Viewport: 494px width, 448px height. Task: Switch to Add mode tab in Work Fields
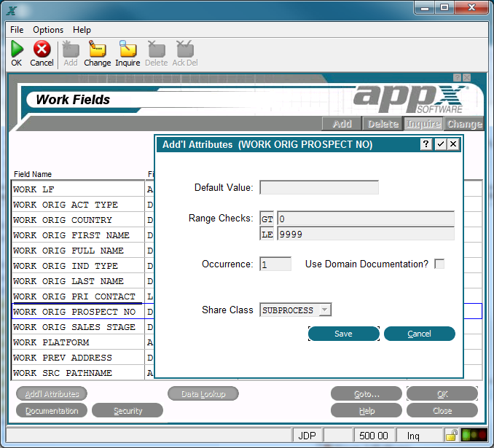(x=342, y=124)
